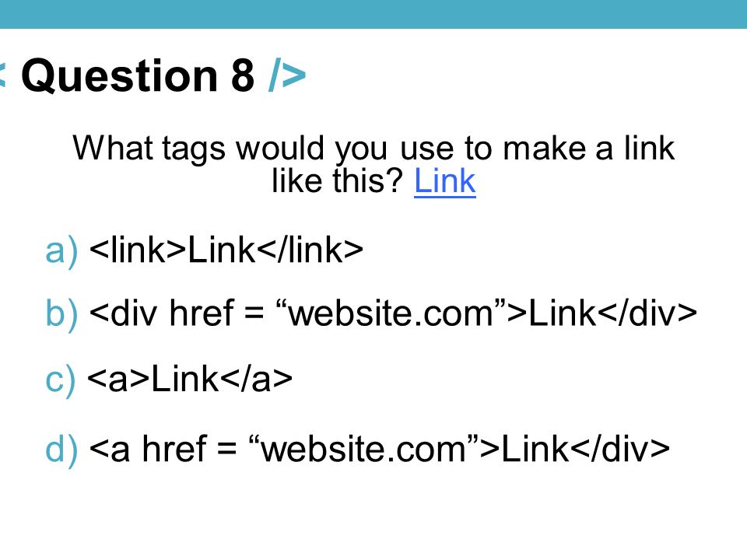The width and height of the screenshot is (747, 560).
Task: Select the teal "a)" option letter
Action: click(61, 251)
